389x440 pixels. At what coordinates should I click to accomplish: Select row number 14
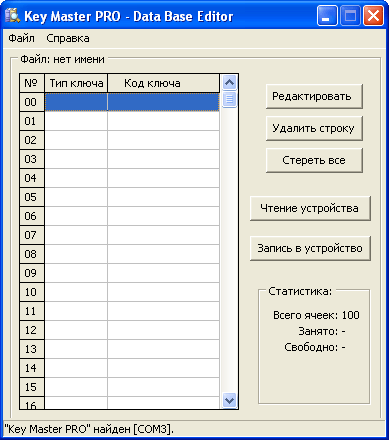32,368
